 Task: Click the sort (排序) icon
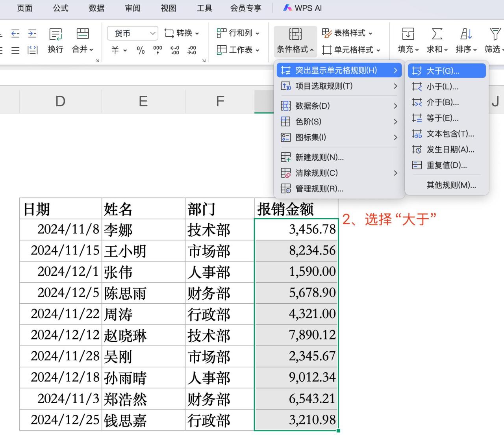pyautogui.click(x=466, y=34)
